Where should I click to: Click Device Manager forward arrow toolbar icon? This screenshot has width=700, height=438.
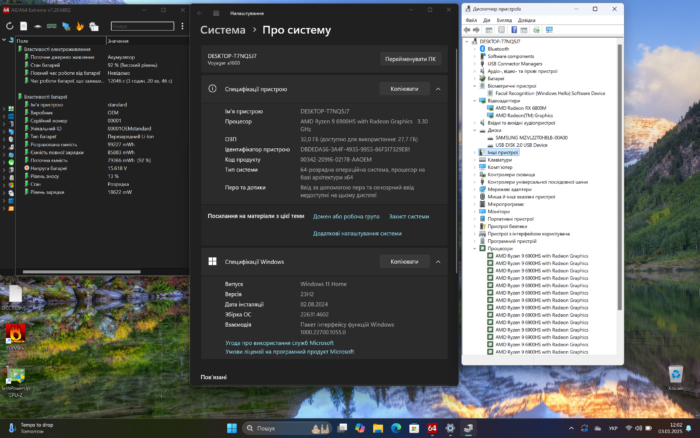[476, 30]
